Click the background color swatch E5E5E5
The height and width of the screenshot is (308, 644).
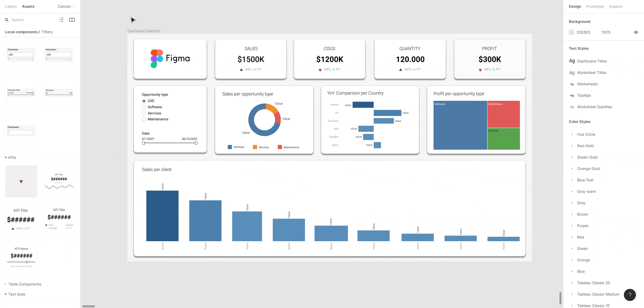tap(572, 32)
